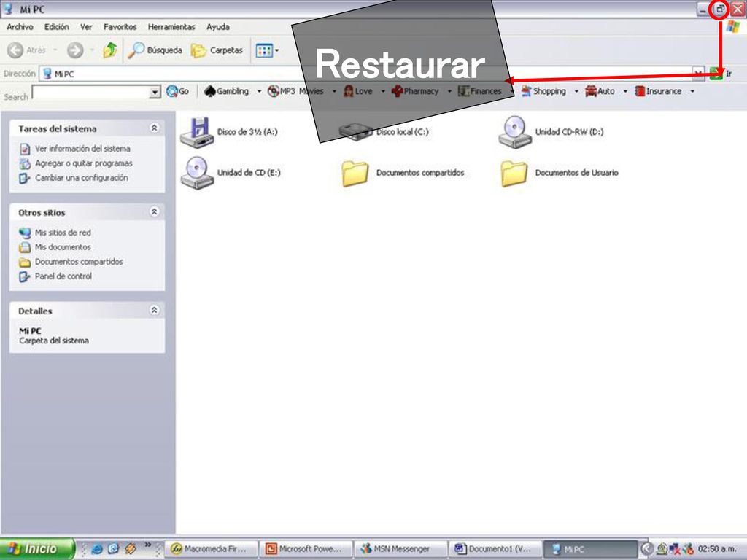Click the Dirección address bar field

pos(371,74)
